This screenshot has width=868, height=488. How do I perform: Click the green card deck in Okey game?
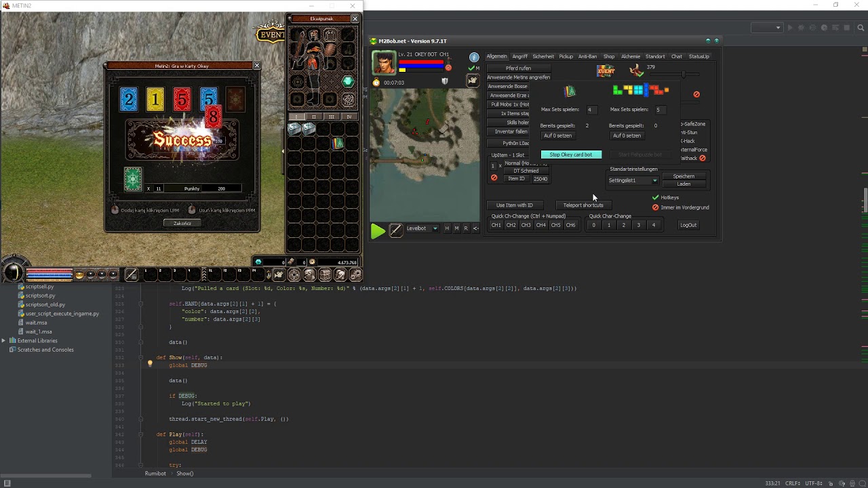(x=133, y=179)
